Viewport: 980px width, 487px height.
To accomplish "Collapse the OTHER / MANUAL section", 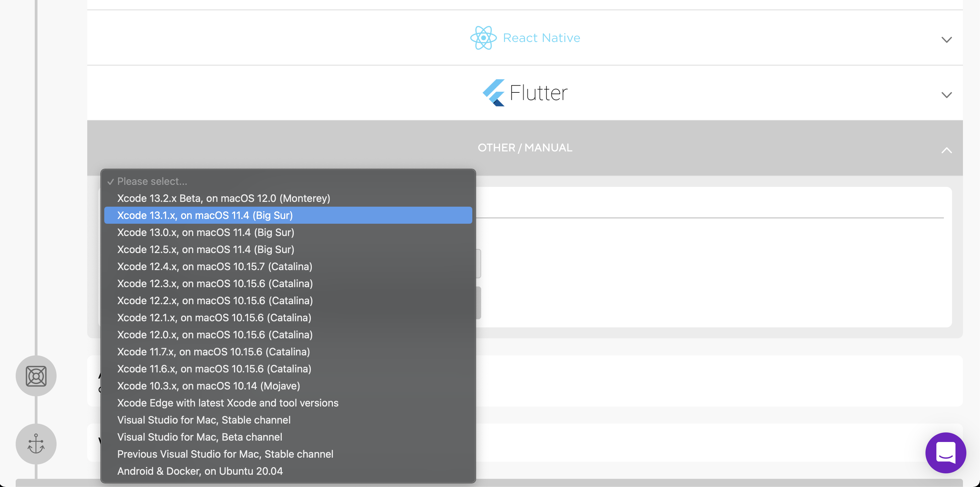I will (946, 150).
